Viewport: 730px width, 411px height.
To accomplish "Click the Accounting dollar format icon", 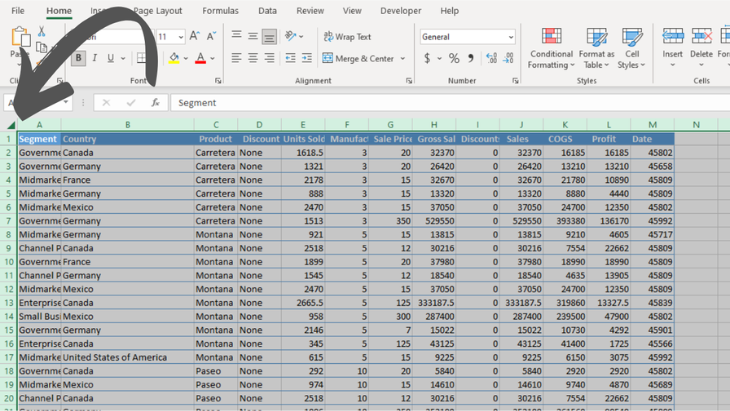I will click(427, 59).
